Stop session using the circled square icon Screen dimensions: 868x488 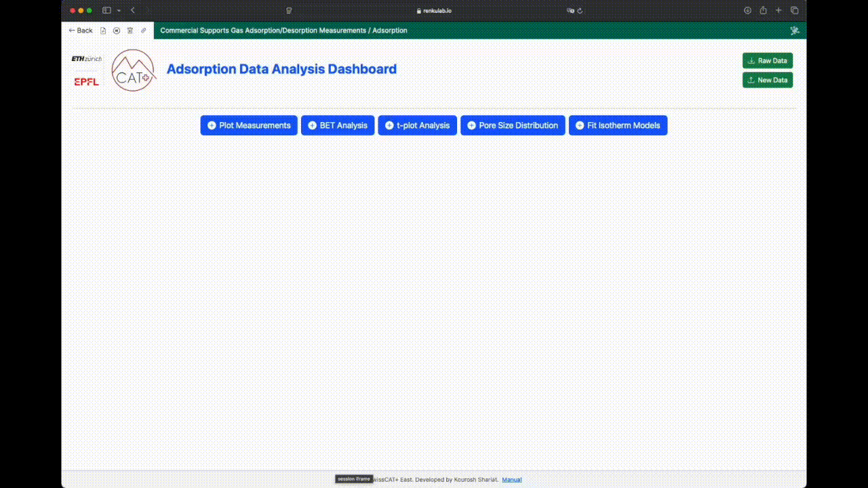(117, 30)
